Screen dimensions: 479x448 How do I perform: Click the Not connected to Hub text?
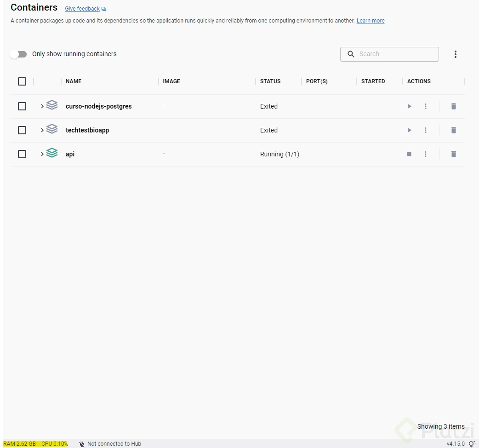[x=114, y=444]
